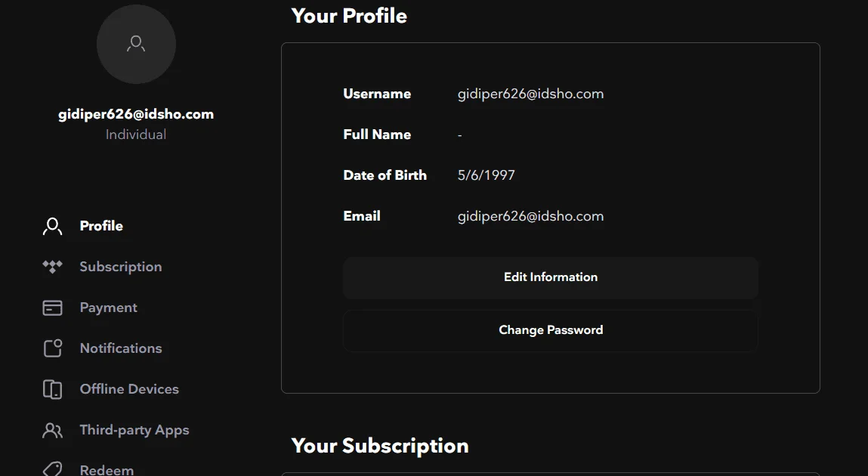Click the Email address value in profile

(x=530, y=216)
